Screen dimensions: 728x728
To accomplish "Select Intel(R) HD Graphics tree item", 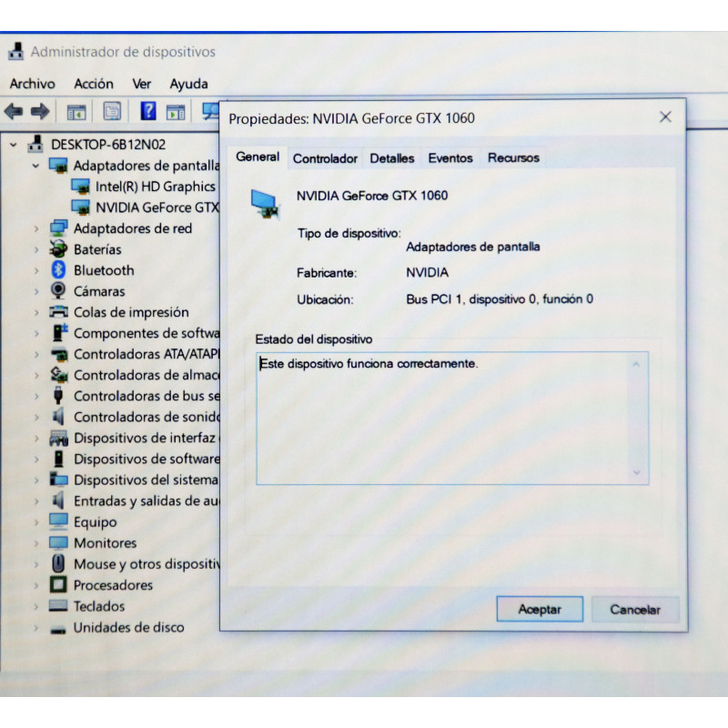I will coord(155,187).
